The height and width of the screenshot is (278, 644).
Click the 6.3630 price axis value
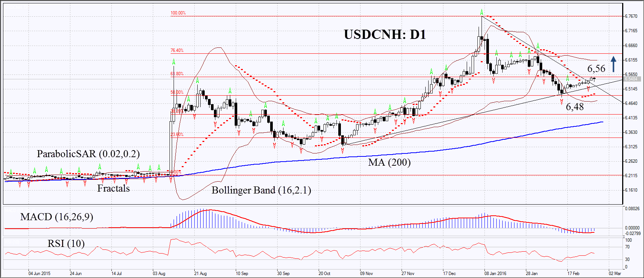(x=631, y=132)
